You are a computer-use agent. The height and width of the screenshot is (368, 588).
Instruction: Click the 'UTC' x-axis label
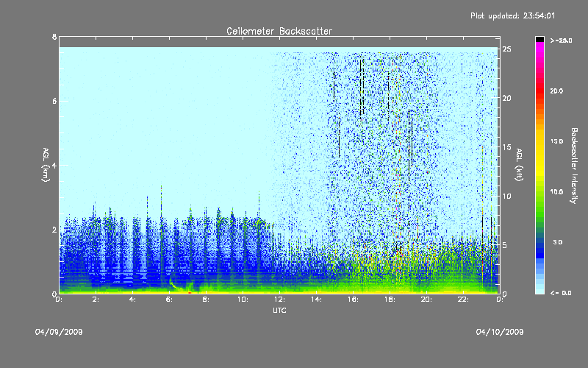click(x=279, y=310)
